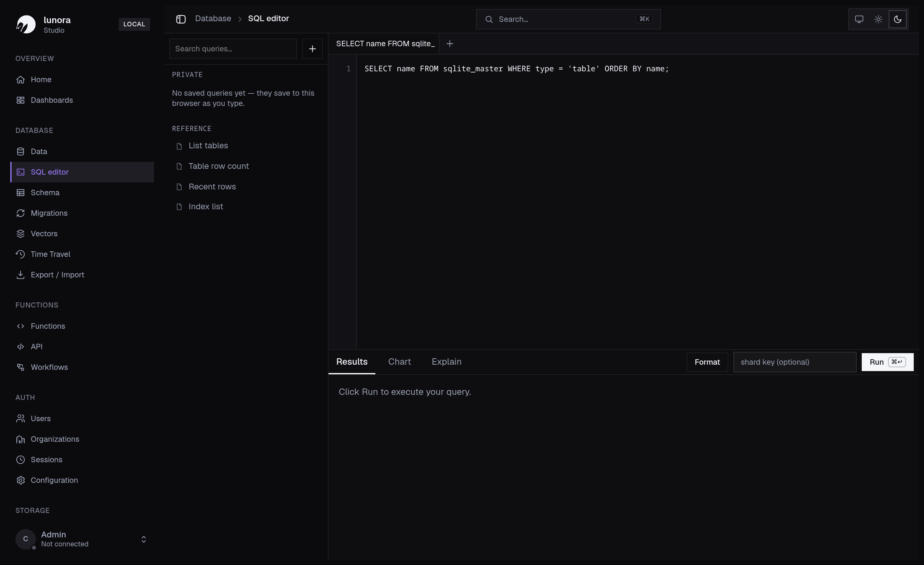Click into the SQL code editor line 1
The width and height of the screenshot is (924, 565).
click(x=516, y=69)
